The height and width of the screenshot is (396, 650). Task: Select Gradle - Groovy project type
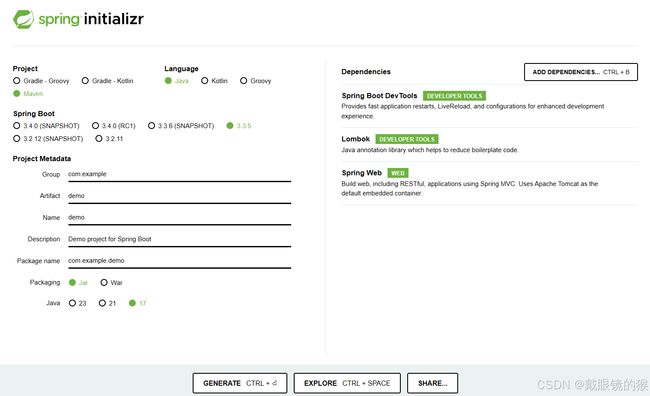41,81
